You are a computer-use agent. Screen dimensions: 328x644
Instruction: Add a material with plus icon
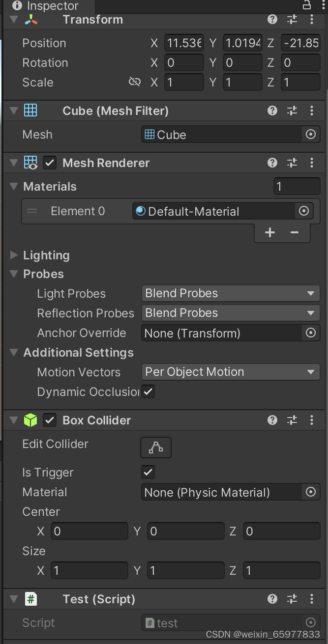[x=270, y=232]
